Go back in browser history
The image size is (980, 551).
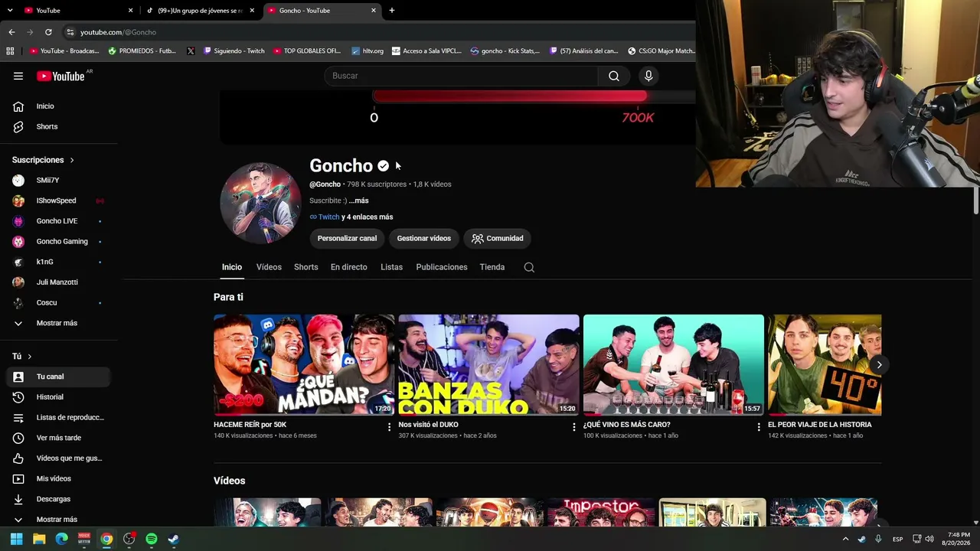[x=11, y=32]
